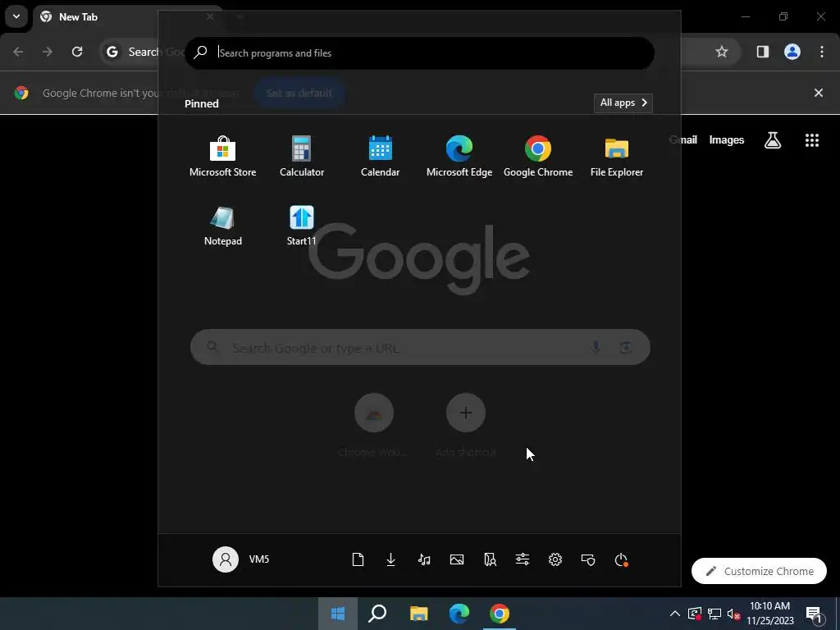Open the shield-monitor icon in Start menu footer

pyautogui.click(x=588, y=559)
